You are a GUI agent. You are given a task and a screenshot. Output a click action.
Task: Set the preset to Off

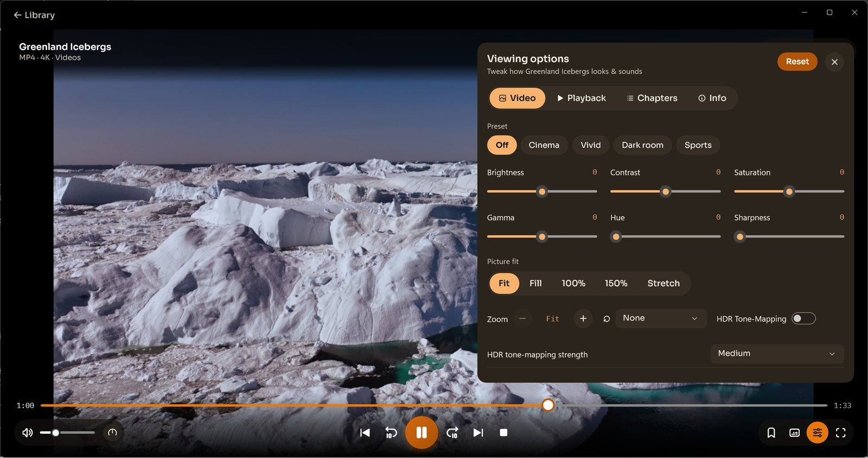pos(502,145)
